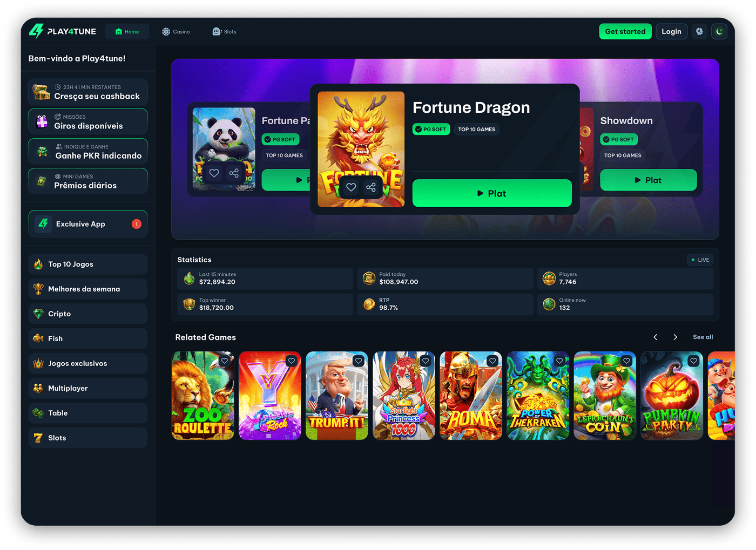The height and width of the screenshot is (550, 756).
Task: Select the Fish category in sidebar
Action: click(x=88, y=338)
